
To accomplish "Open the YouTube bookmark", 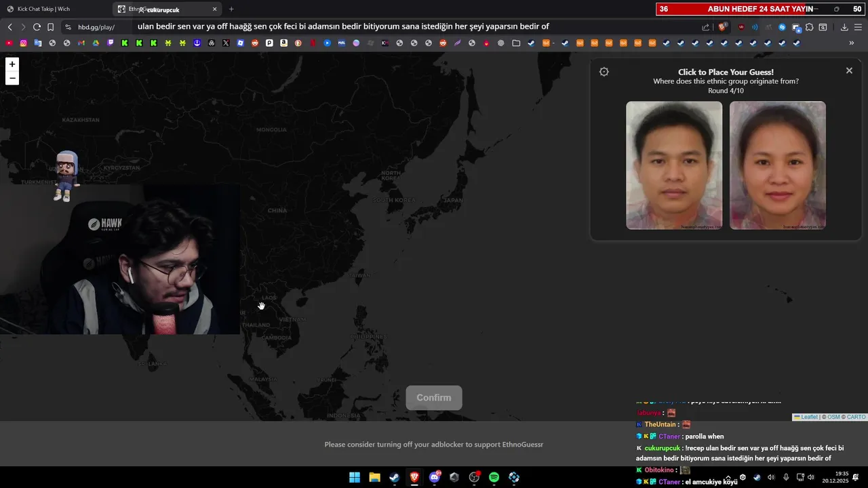I will pos(9,43).
